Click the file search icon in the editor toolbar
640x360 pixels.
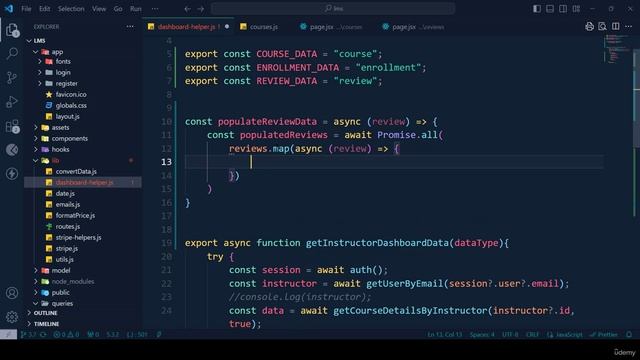tap(602, 27)
